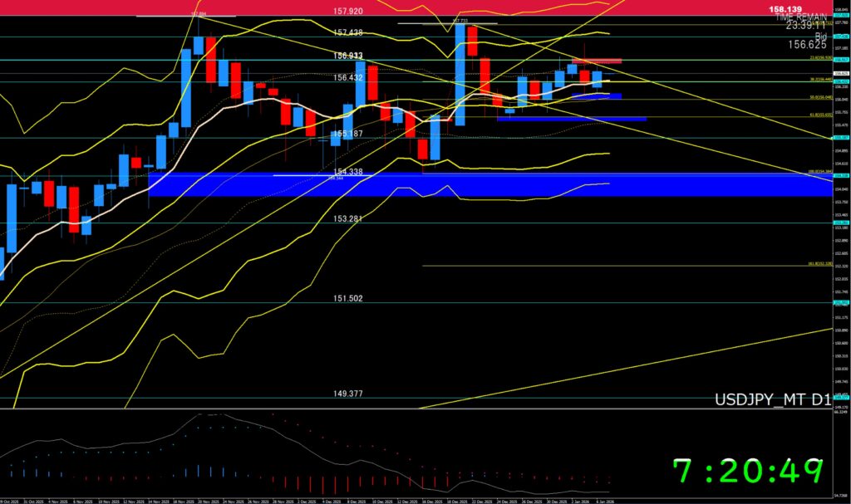Select the 155.187 horizontal level label
This screenshot has height=504, width=851.
tap(349, 133)
